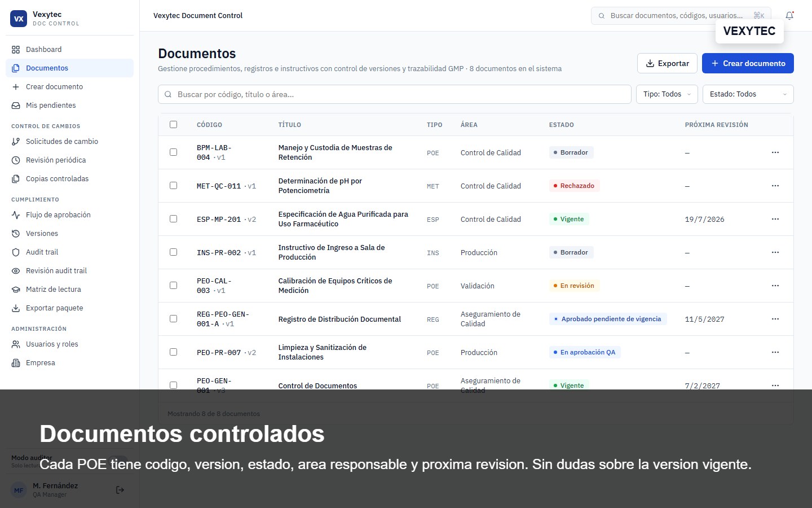Open row actions for BPM-LAB-004
Screen dimensions: 812x508
(775, 152)
